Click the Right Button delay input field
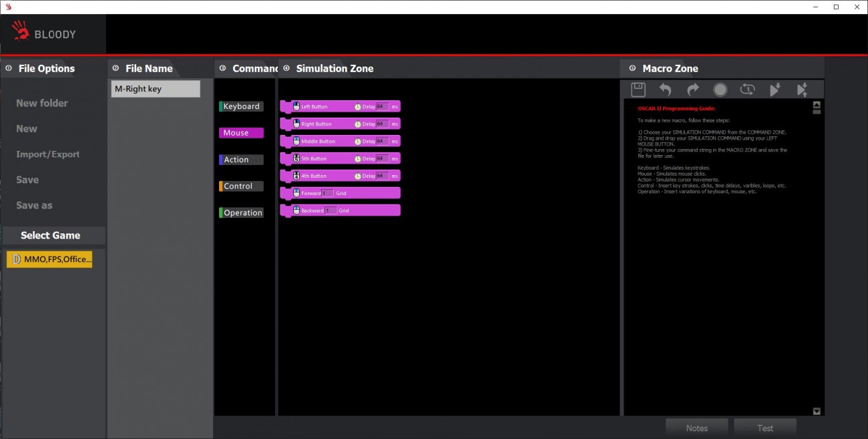This screenshot has width=868, height=439. click(382, 124)
